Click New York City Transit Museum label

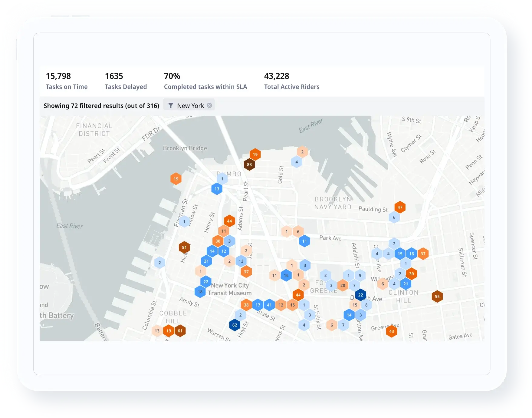coord(230,289)
